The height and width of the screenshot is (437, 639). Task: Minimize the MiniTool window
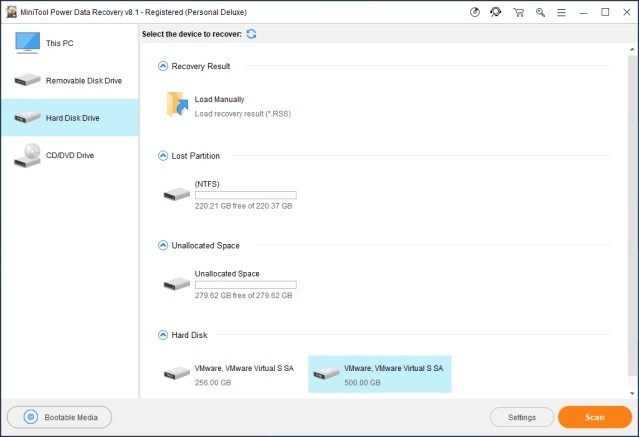[x=584, y=13]
